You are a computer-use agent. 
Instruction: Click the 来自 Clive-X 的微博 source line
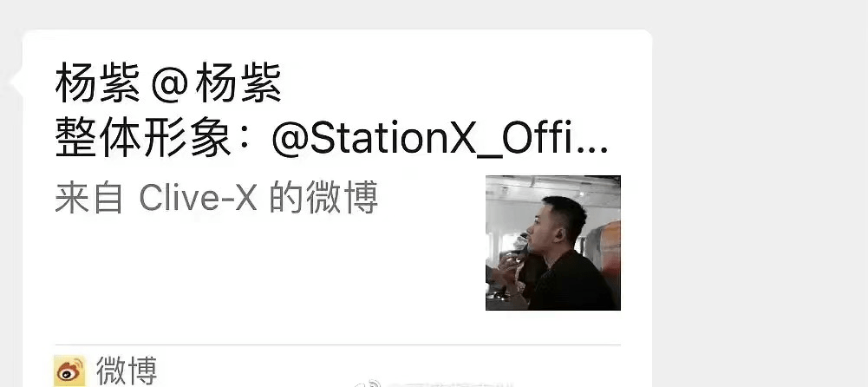217,198
